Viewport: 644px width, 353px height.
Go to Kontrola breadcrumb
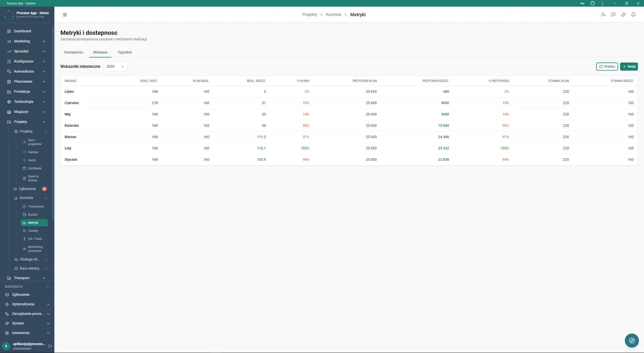334,15
